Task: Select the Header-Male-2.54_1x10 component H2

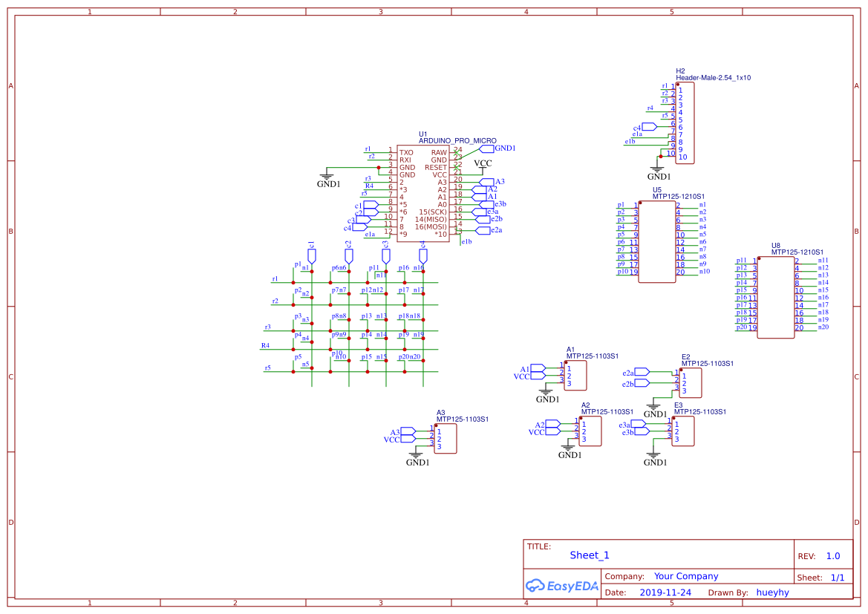Action: coord(684,123)
